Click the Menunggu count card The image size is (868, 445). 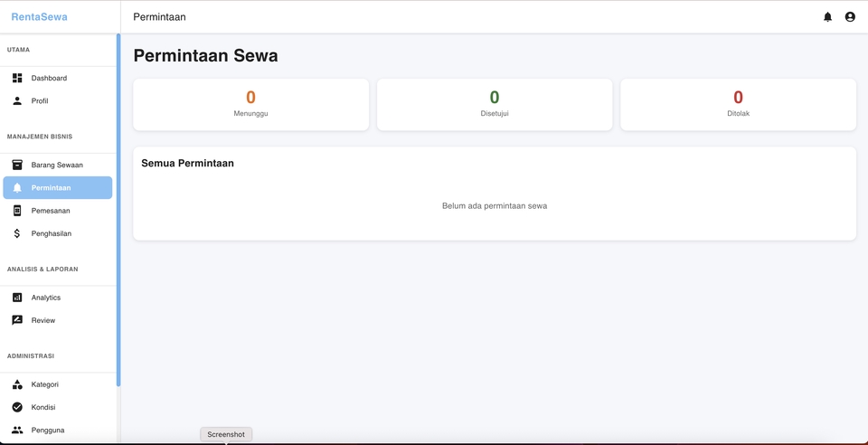(250, 104)
